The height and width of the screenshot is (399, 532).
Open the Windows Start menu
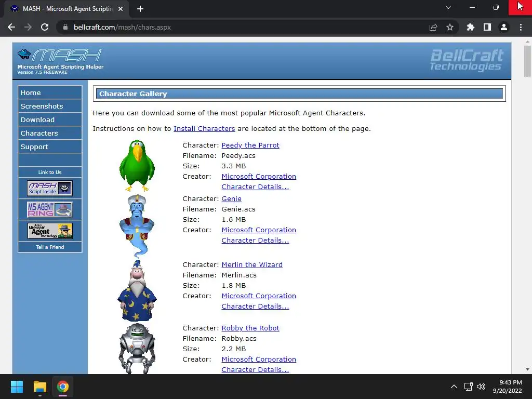(17, 387)
